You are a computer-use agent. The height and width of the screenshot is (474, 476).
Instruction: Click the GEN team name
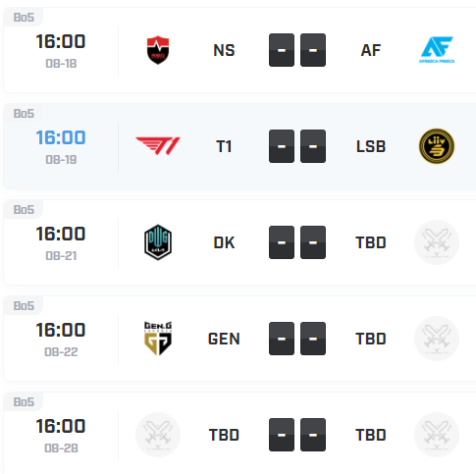coord(224,339)
